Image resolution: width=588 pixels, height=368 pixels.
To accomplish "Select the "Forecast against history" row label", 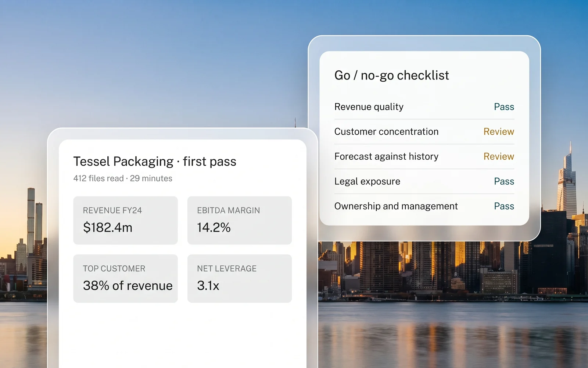I will (x=387, y=156).
